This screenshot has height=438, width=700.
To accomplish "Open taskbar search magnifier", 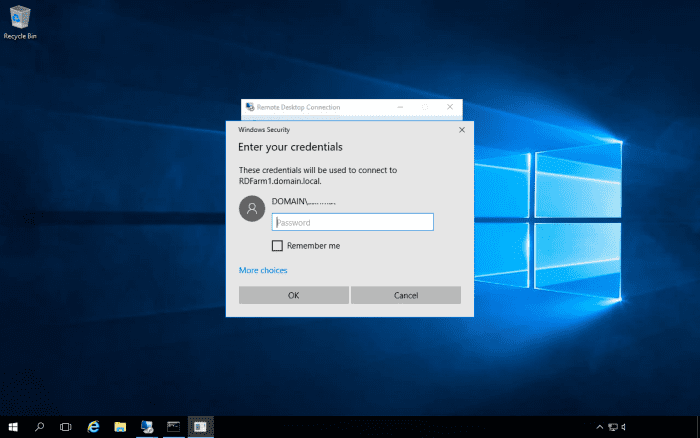I will (39, 427).
